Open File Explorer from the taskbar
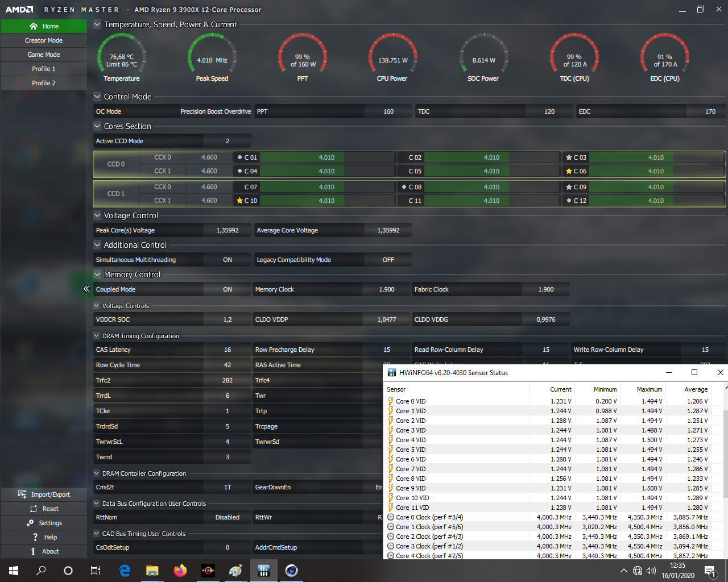728x582 pixels. 152,571
